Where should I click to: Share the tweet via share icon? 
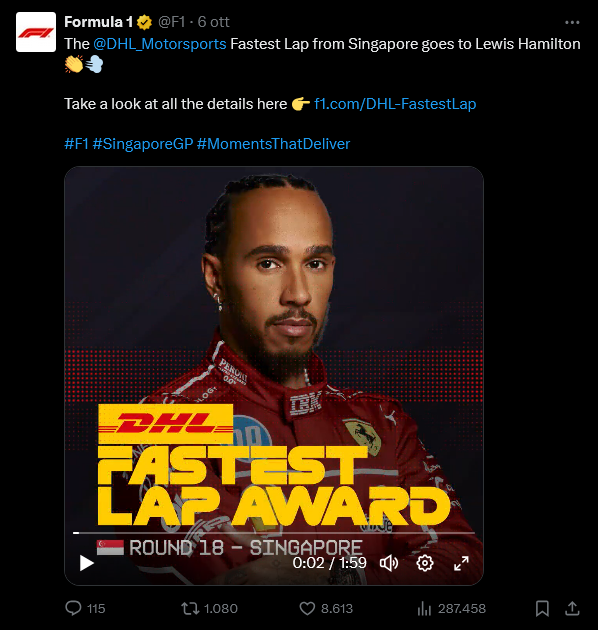pos(572,608)
